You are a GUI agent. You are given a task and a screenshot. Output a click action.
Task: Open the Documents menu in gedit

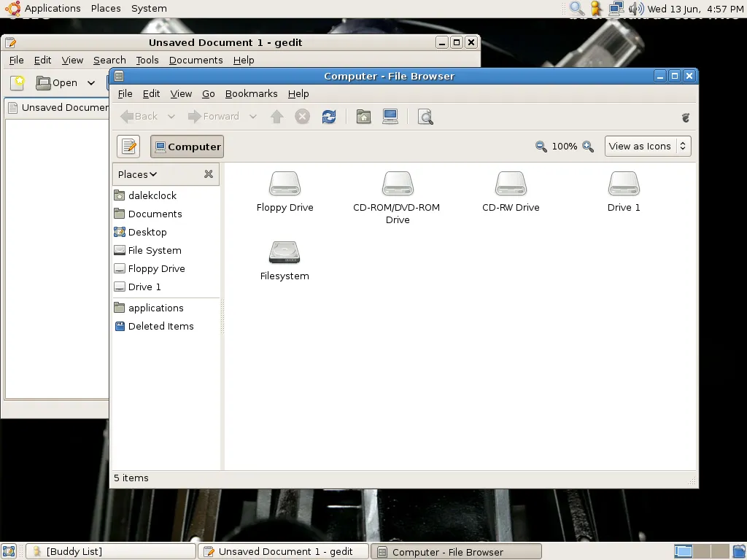[196, 60]
